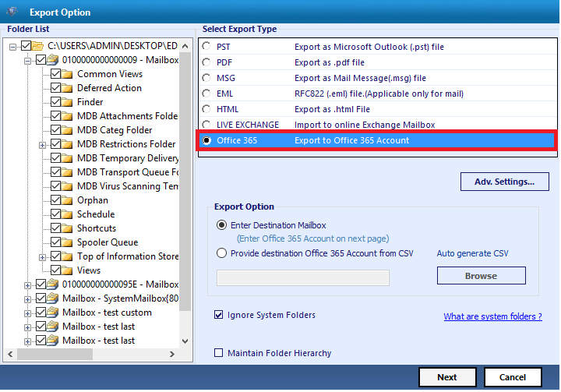
Task: Uncheck Ignore System Folders
Action: pyautogui.click(x=218, y=315)
